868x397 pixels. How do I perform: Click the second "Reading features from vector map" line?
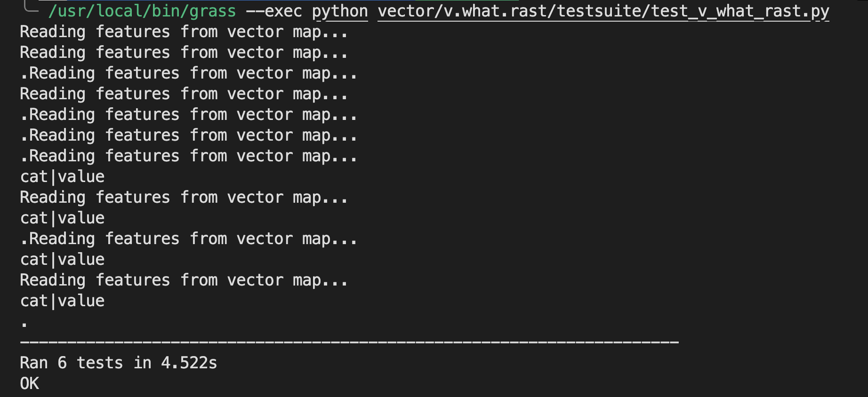pyautogui.click(x=184, y=53)
